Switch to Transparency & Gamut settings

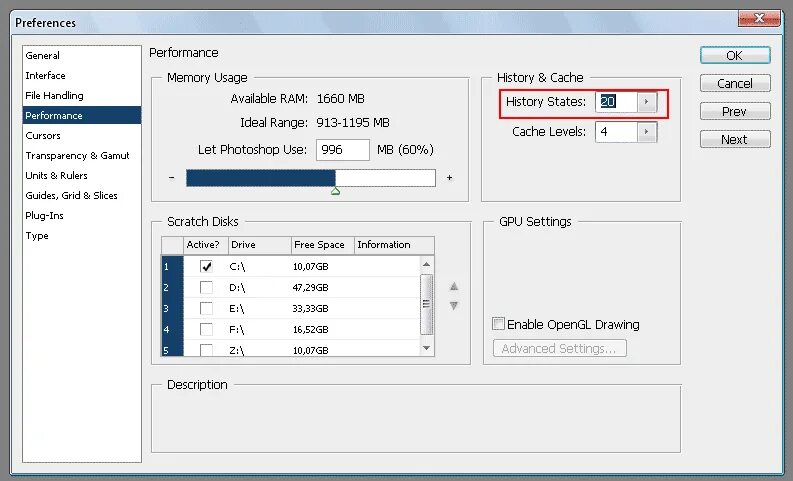pyautogui.click(x=77, y=156)
